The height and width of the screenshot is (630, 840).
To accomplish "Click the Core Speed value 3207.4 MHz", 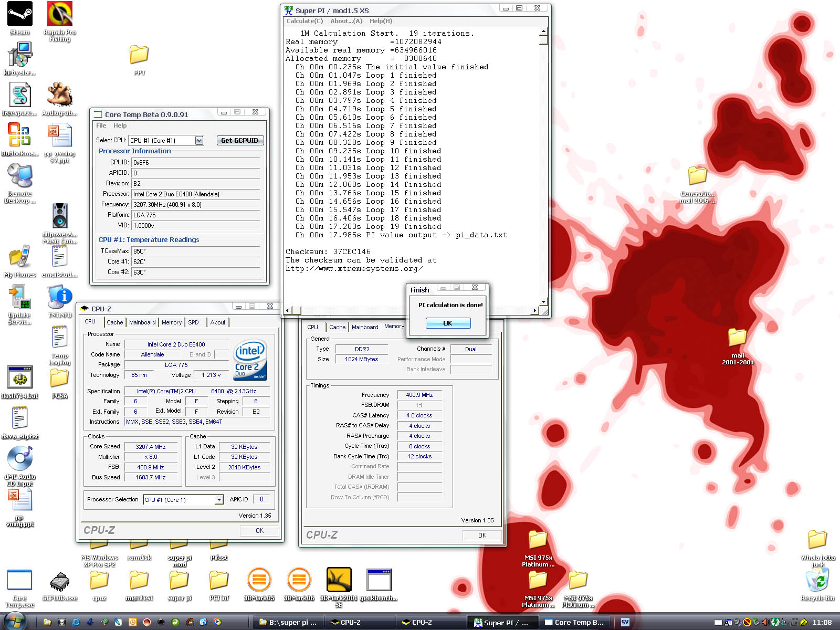I will pyautogui.click(x=150, y=447).
